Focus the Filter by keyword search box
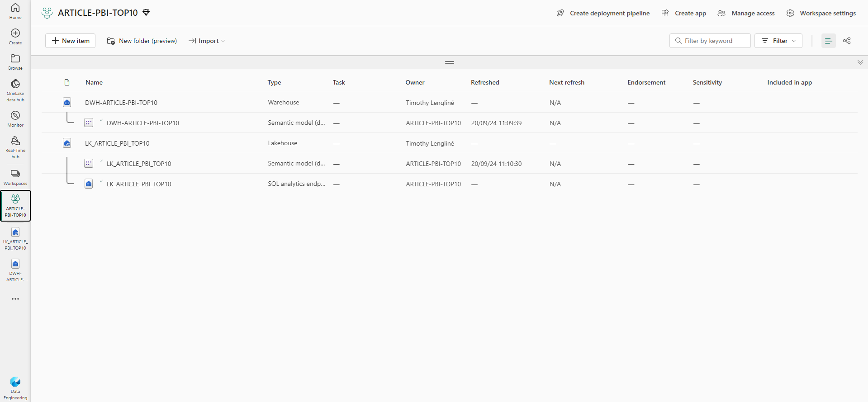The width and height of the screenshot is (868, 402). [710, 41]
